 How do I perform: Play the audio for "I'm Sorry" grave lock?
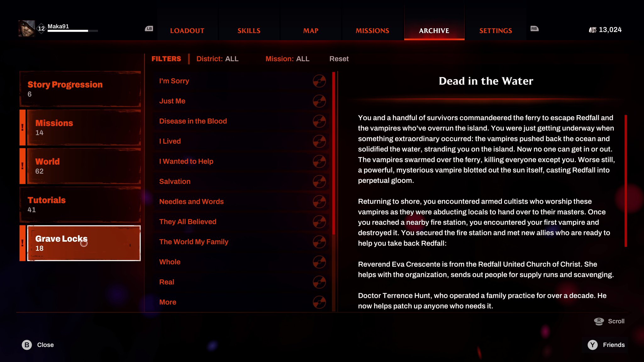tap(319, 81)
